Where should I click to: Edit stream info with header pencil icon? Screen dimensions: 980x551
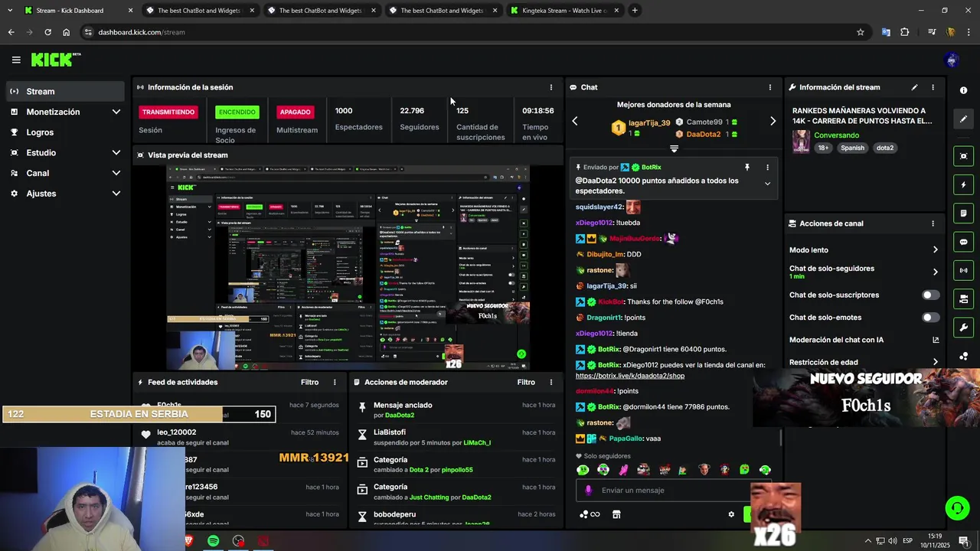[914, 87]
